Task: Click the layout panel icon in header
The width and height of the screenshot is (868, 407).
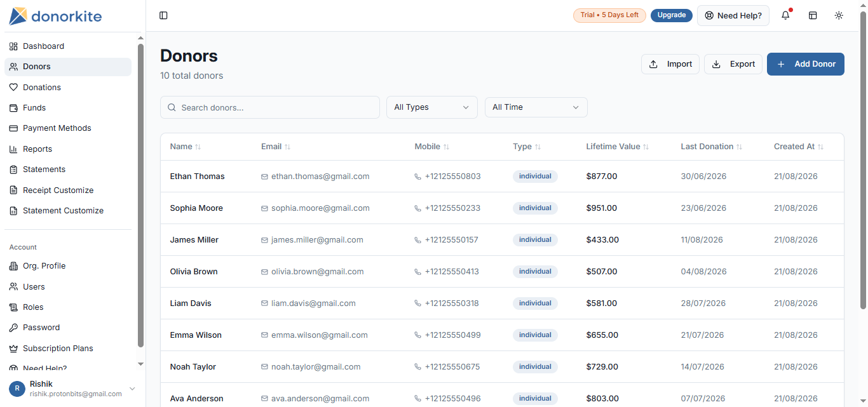Action: [812, 15]
